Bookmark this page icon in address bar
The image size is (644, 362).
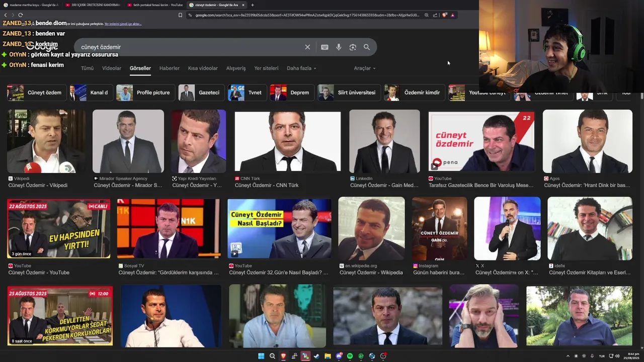tap(180, 15)
